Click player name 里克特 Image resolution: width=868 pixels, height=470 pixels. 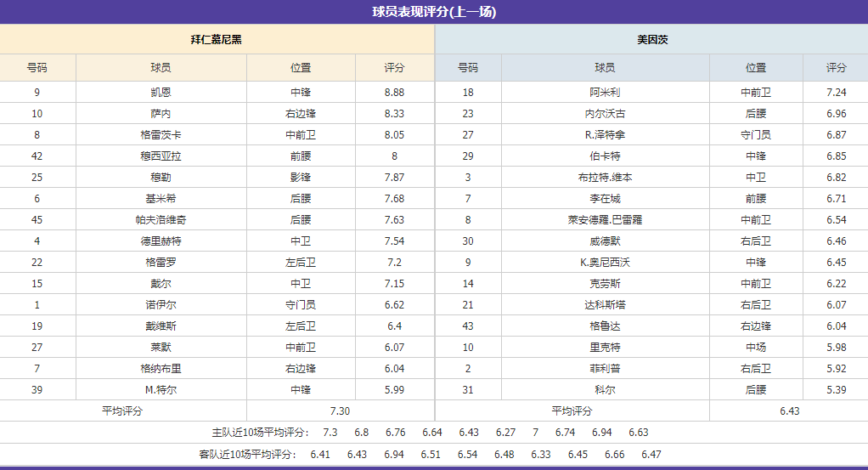pos(605,347)
